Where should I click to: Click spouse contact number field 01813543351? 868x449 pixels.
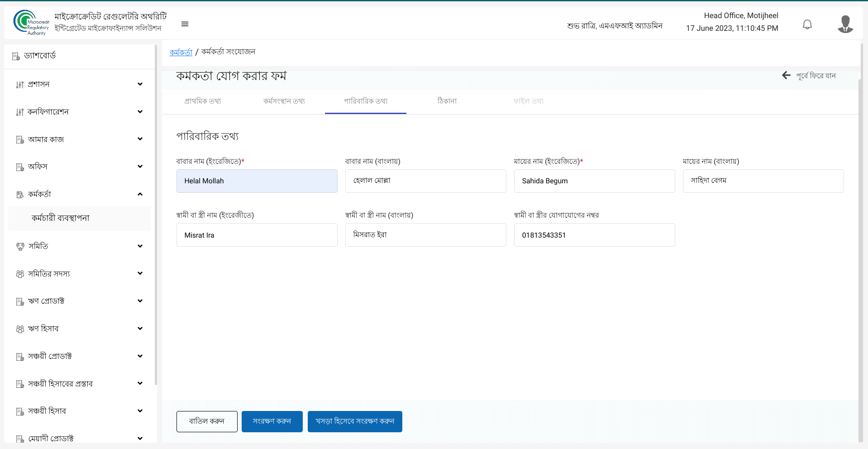[x=595, y=235]
